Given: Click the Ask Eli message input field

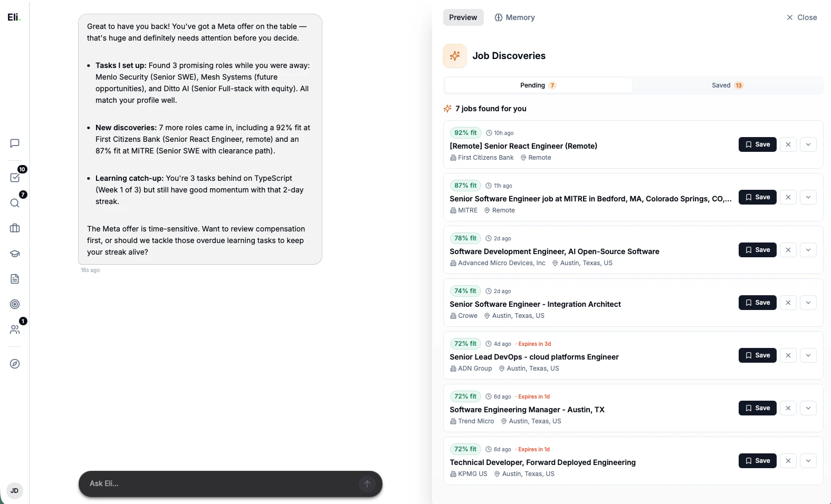Looking at the screenshot, I should click(x=222, y=483).
